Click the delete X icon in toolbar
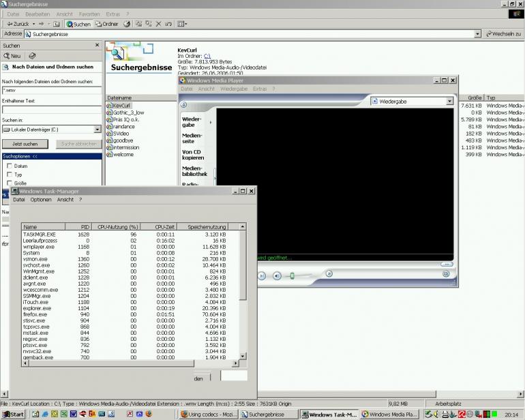 tap(158, 24)
